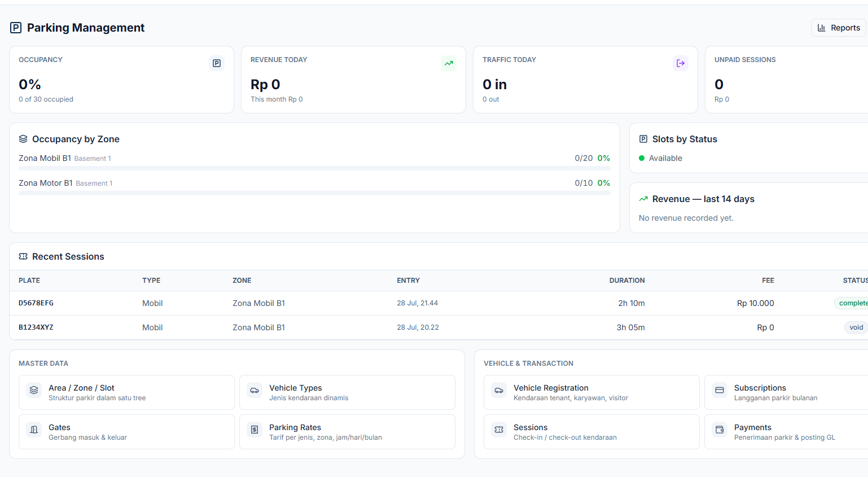Click the green Available status dot

tap(642, 158)
